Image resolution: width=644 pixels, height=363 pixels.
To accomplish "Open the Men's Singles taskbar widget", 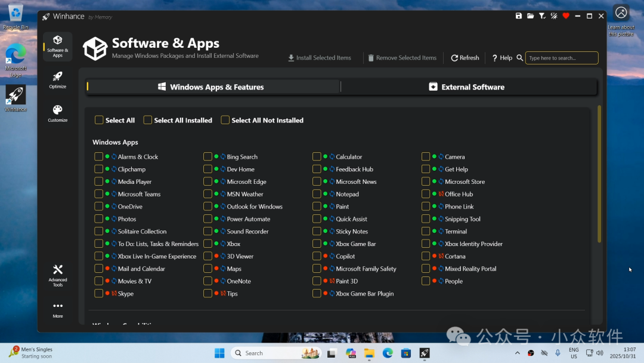I will (x=31, y=353).
